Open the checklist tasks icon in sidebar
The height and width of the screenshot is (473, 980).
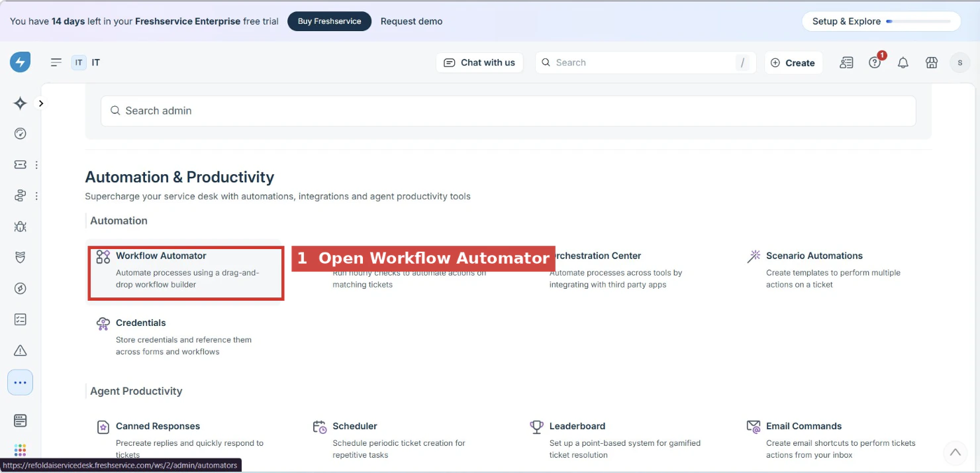[x=21, y=319]
